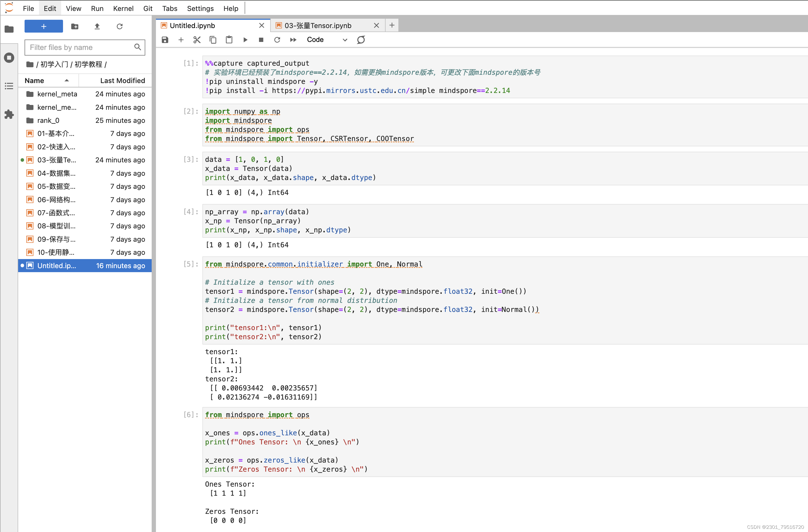Viewport: 808px width, 532px height.
Task: Click the save notebook icon
Action: click(165, 40)
